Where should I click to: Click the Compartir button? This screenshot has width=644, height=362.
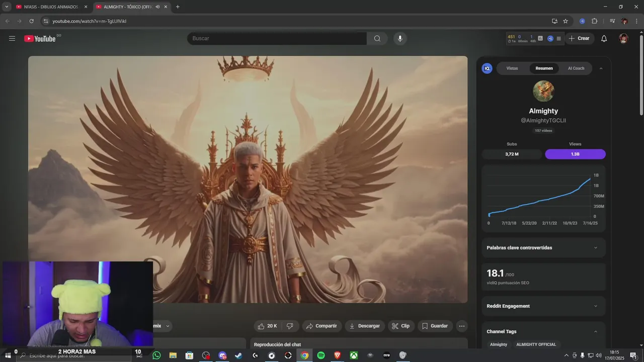click(322, 326)
